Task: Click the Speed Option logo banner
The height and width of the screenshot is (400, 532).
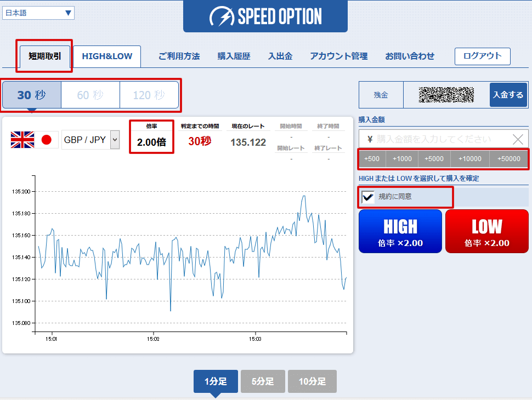Action: (265, 16)
